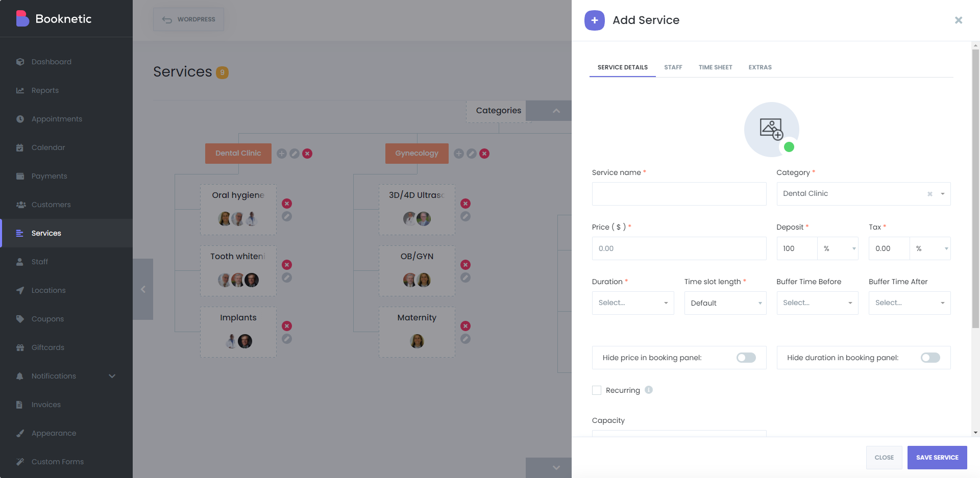The image size is (980, 478).
Task: Click the Booknetic logo
Action: coord(54,19)
